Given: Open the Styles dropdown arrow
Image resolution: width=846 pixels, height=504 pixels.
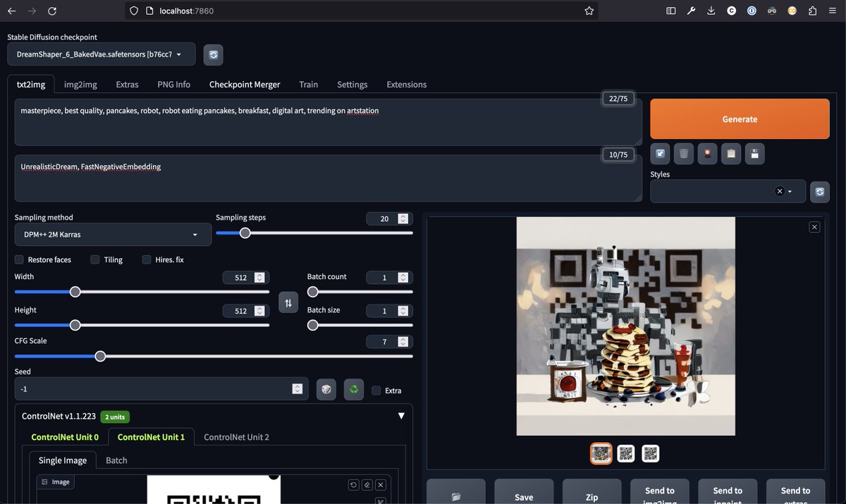Looking at the screenshot, I should tap(790, 191).
